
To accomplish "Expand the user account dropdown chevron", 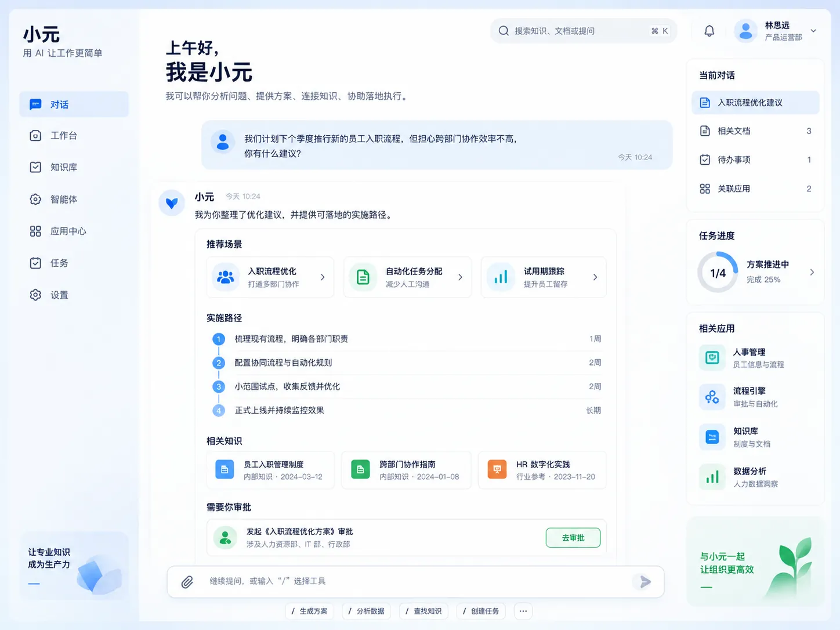I will 813,31.
